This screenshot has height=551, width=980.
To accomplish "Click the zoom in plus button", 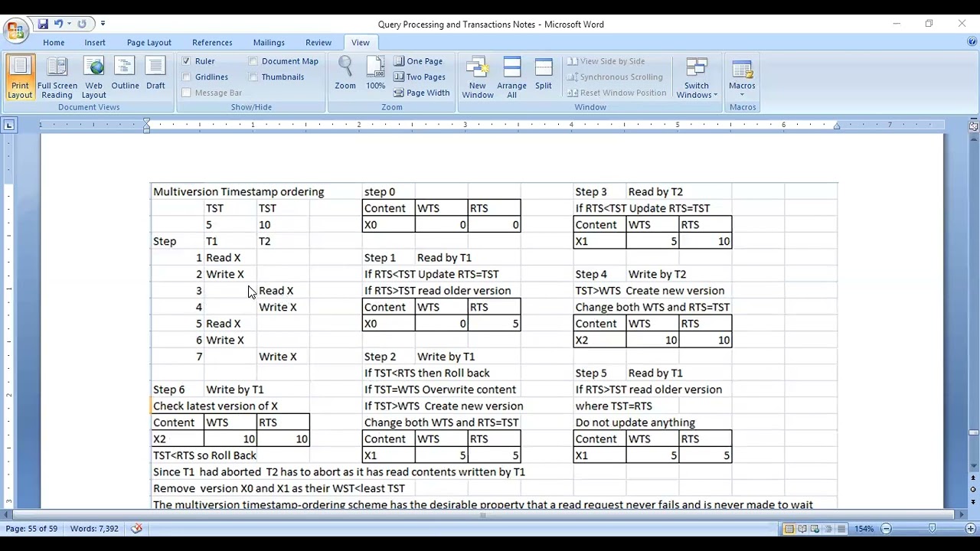I will (970, 529).
